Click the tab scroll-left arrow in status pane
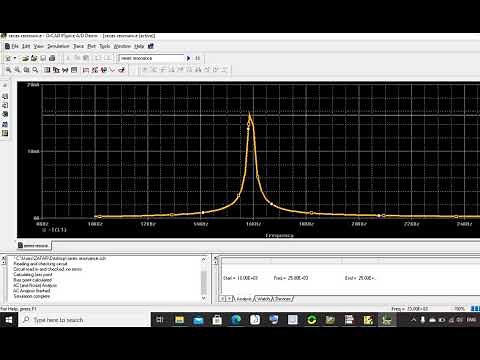The image size is (480, 360). point(223,299)
